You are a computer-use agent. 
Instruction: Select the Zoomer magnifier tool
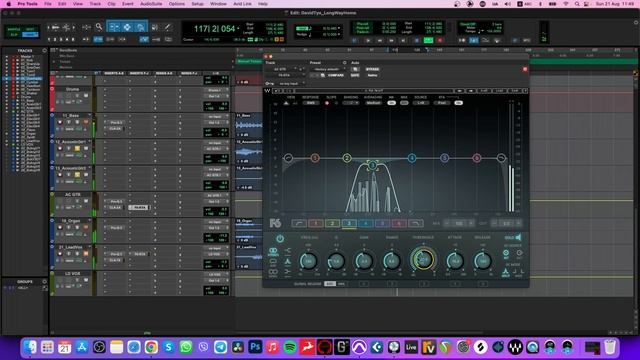click(x=99, y=27)
